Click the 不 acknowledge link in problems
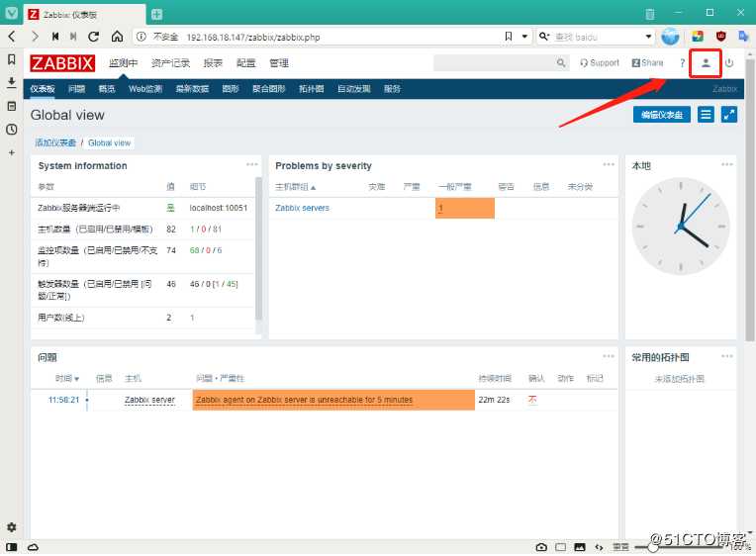This screenshot has height=556, width=756. [x=532, y=400]
